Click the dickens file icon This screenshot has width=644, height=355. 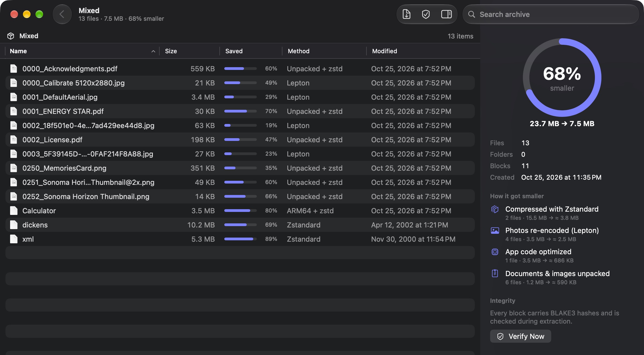click(x=14, y=225)
